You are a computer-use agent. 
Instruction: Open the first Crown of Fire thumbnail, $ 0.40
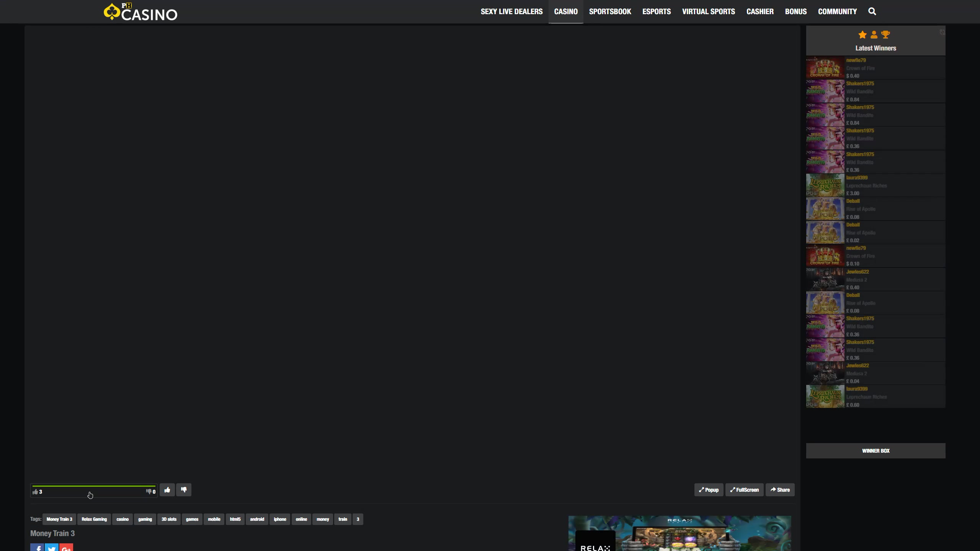click(x=825, y=68)
